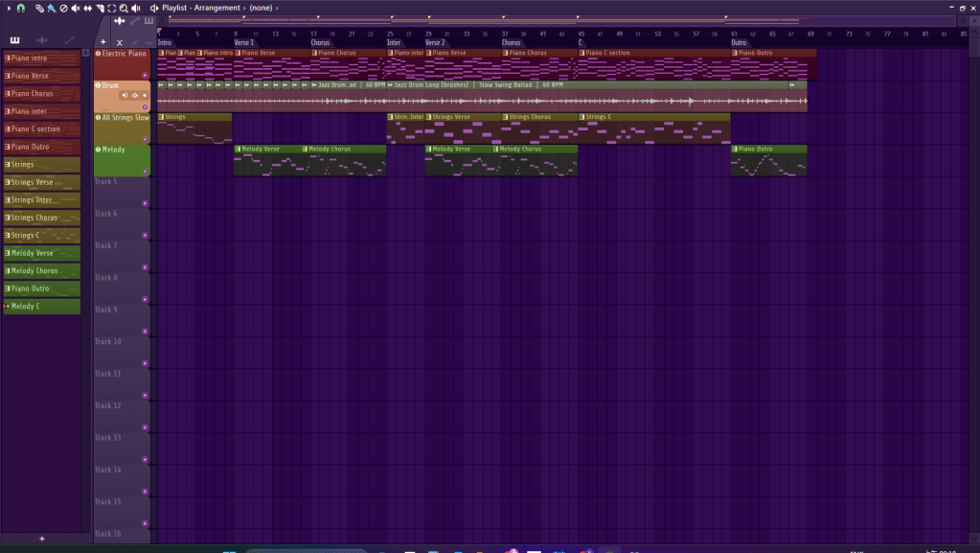Select the Zoom magnifier tool
This screenshot has height=553, width=980.
click(124, 8)
